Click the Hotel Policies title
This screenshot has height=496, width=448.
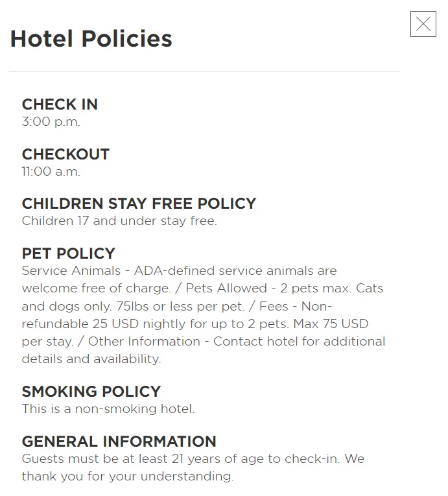tap(91, 39)
